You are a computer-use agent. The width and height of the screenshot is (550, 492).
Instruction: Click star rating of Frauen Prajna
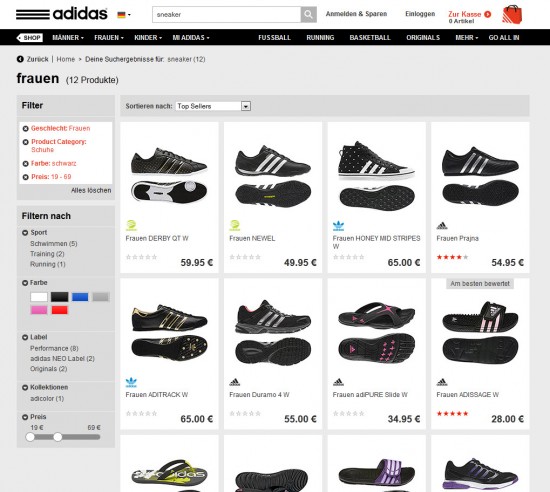pos(452,257)
